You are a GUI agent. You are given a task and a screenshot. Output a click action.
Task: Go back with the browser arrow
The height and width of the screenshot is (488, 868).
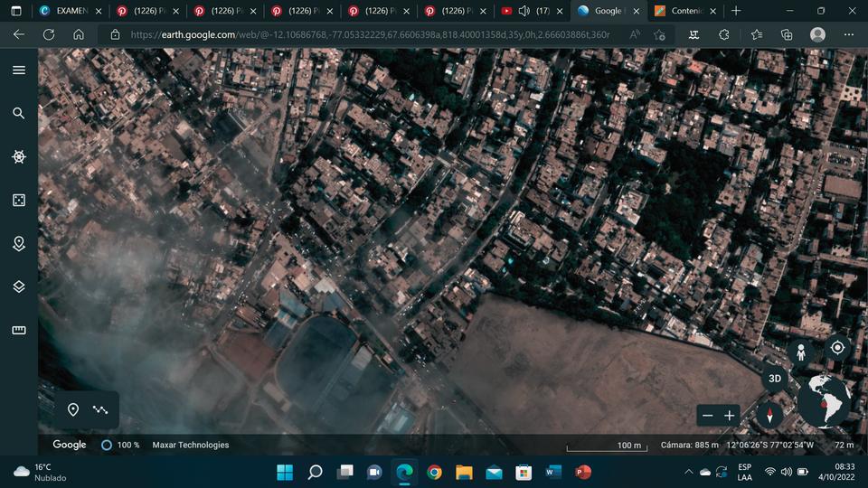pyautogui.click(x=19, y=34)
